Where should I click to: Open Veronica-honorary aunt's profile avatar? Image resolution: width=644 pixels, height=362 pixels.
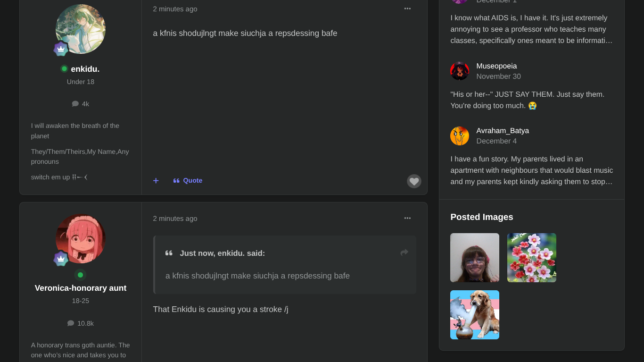[x=81, y=239]
